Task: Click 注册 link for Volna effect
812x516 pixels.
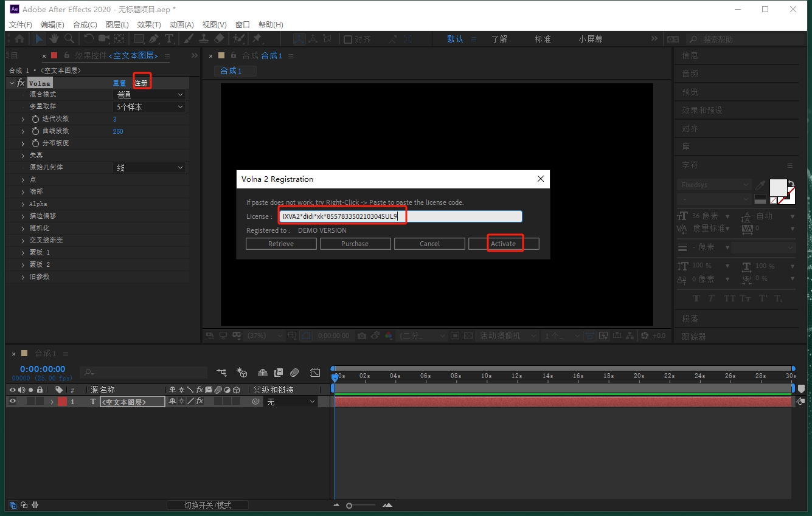Action: pos(141,83)
